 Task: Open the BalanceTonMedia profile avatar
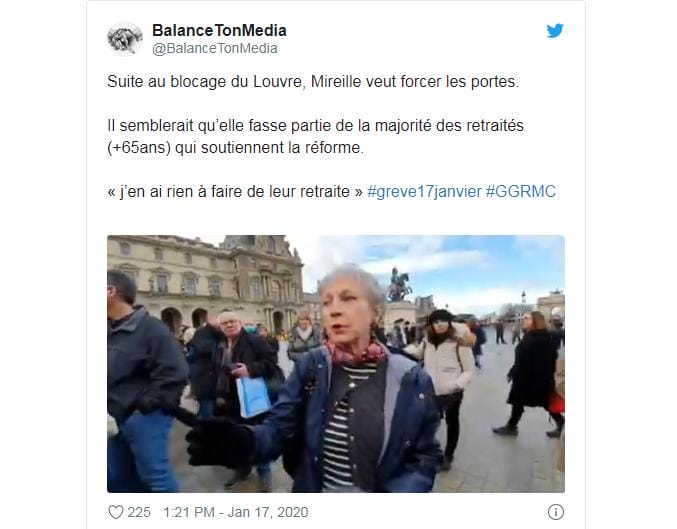(125, 39)
